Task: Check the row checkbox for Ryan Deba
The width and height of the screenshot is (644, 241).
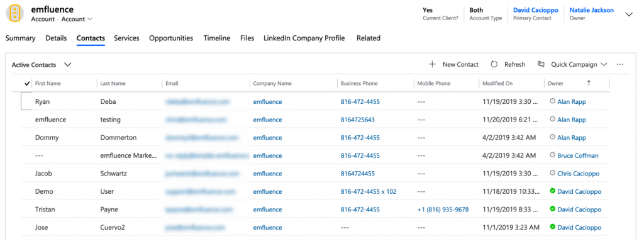Action: pyautogui.click(x=26, y=101)
